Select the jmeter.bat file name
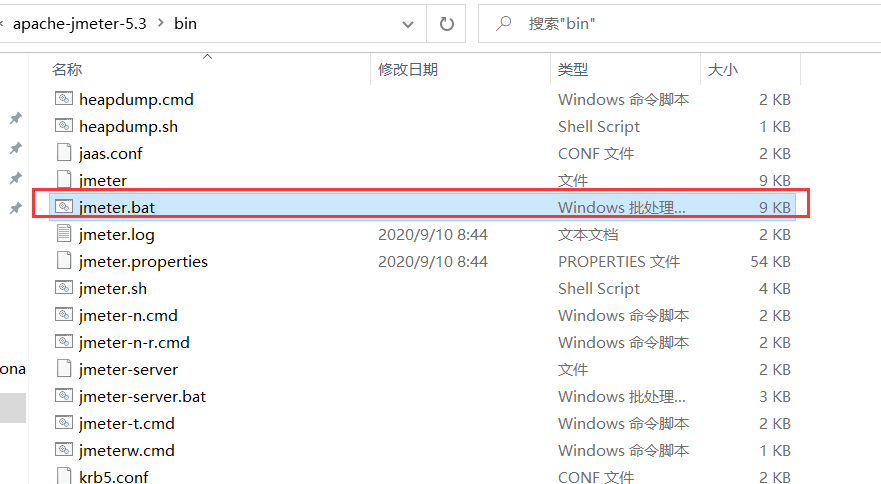881x484 pixels. tap(116, 207)
